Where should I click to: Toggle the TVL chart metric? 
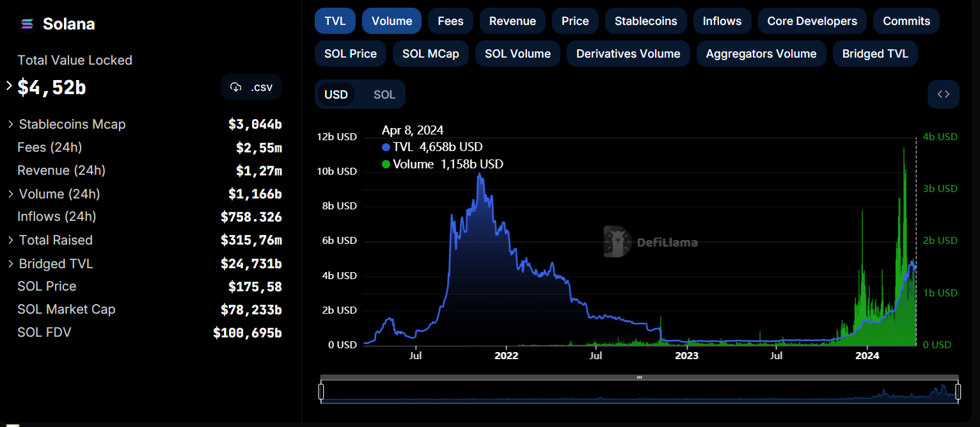click(335, 21)
